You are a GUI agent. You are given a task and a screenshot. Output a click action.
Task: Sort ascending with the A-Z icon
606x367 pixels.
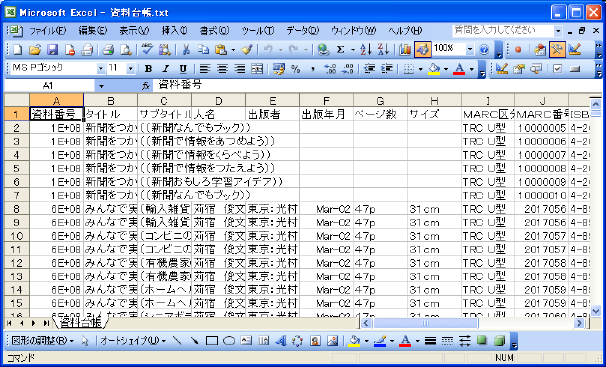coord(366,49)
